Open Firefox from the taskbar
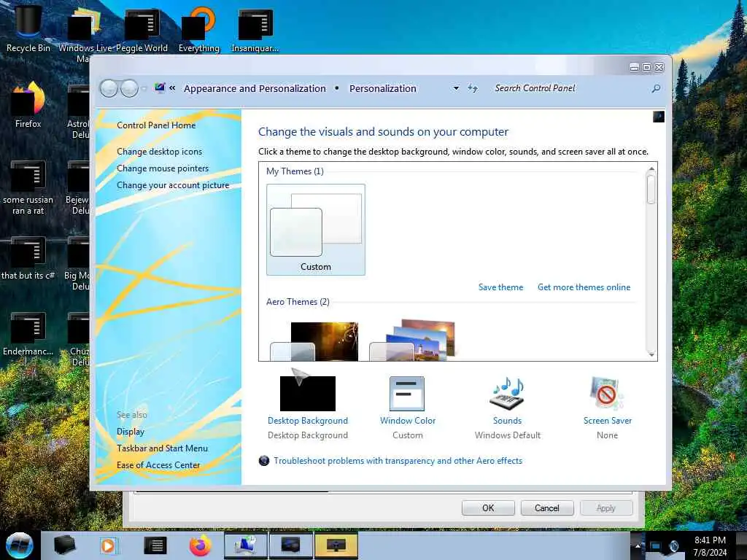 [x=201, y=545]
